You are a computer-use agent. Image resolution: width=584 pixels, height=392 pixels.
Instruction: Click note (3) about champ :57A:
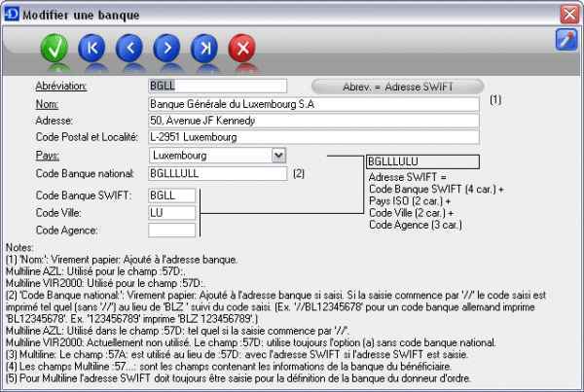coord(237,355)
